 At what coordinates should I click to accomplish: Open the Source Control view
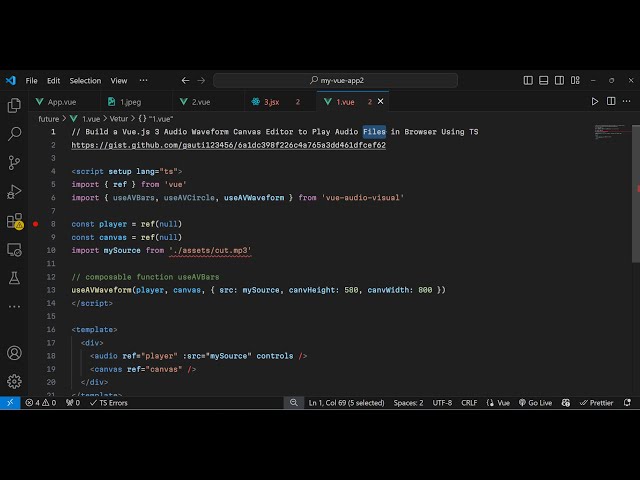coord(14,162)
